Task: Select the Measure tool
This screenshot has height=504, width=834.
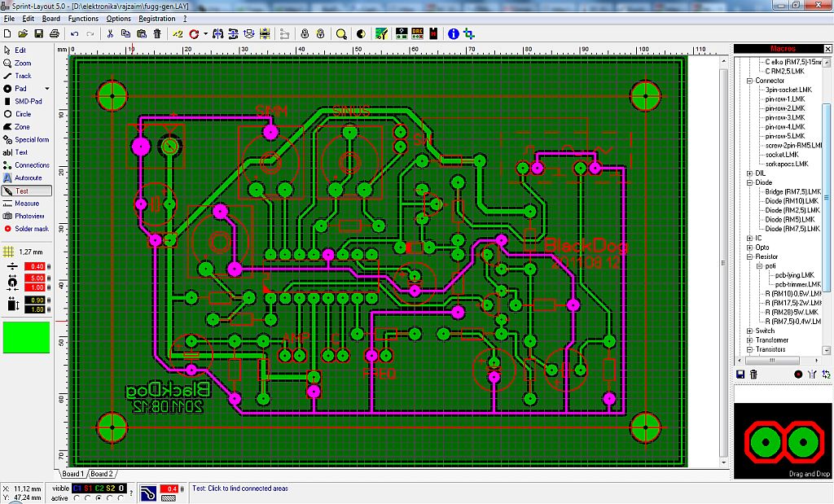Action: 26,204
